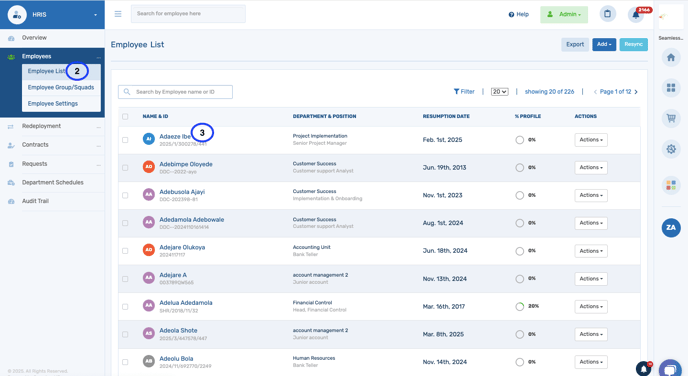Open Actions dropdown for Adaeze Ibe
Image resolution: width=688 pixels, height=376 pixels.
[x=591, y=140]
